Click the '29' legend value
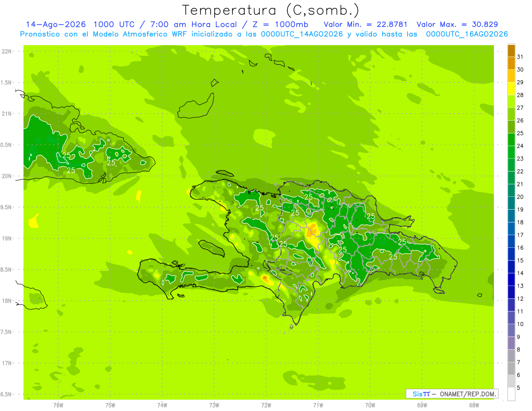The width and height of the screenshot is (532, 411). tap(520, 82)
